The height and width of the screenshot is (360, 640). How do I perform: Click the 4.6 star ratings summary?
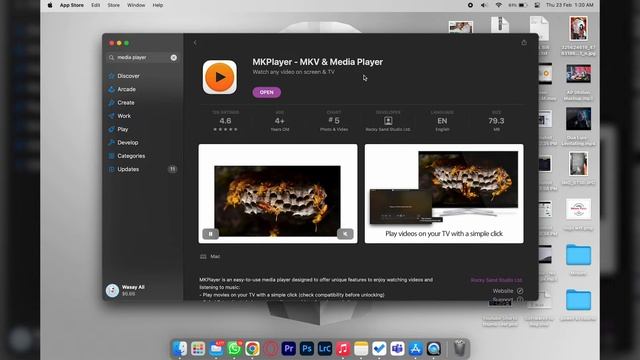(x=225, y=121)
